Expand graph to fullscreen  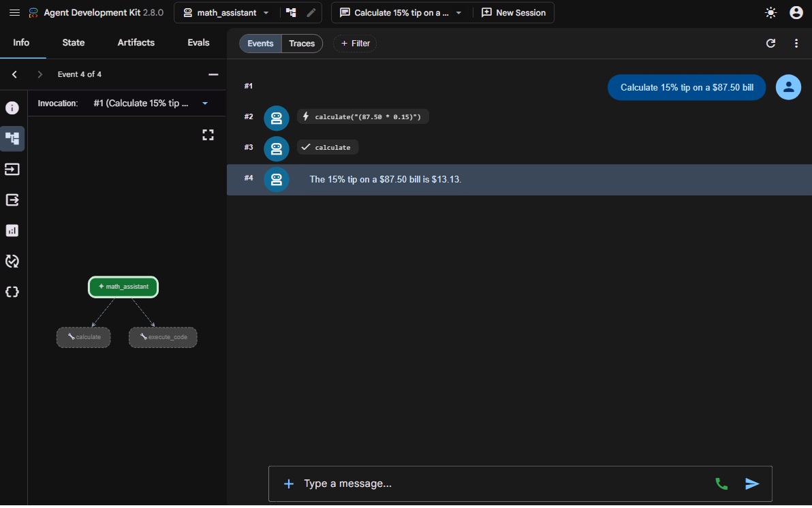(208, 135)
